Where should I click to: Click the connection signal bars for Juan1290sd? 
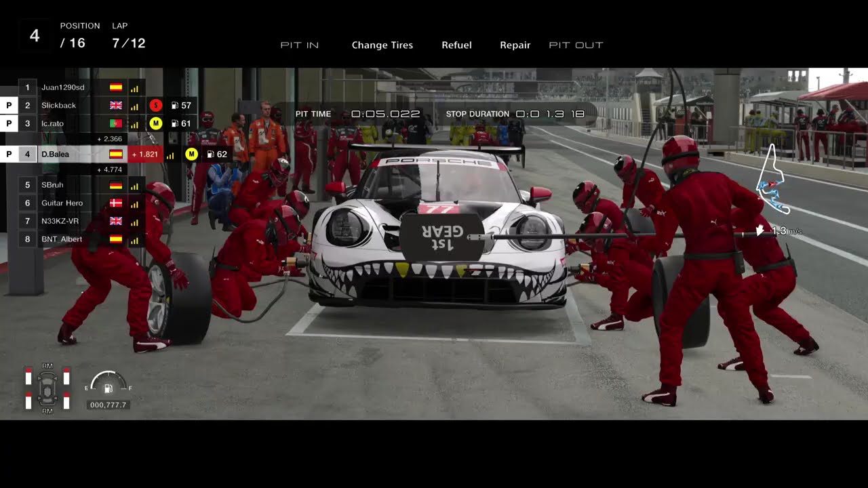[134, 88]
